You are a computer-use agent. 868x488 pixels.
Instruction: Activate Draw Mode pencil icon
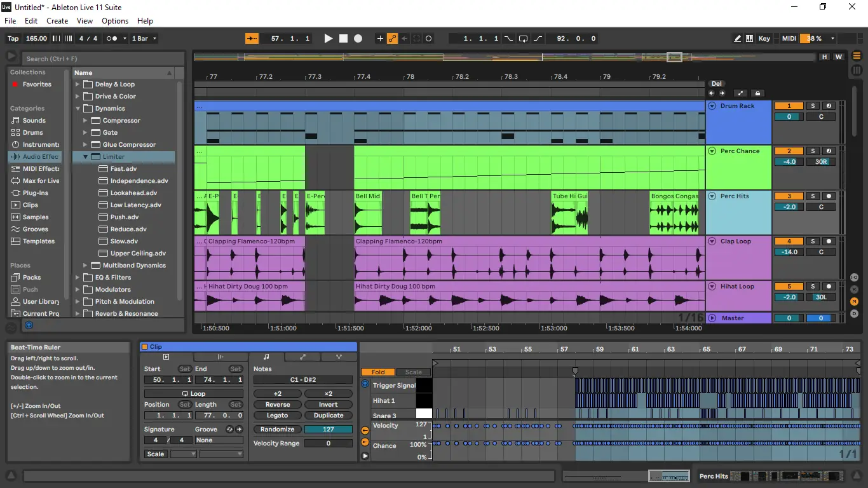tap(737, 39)
